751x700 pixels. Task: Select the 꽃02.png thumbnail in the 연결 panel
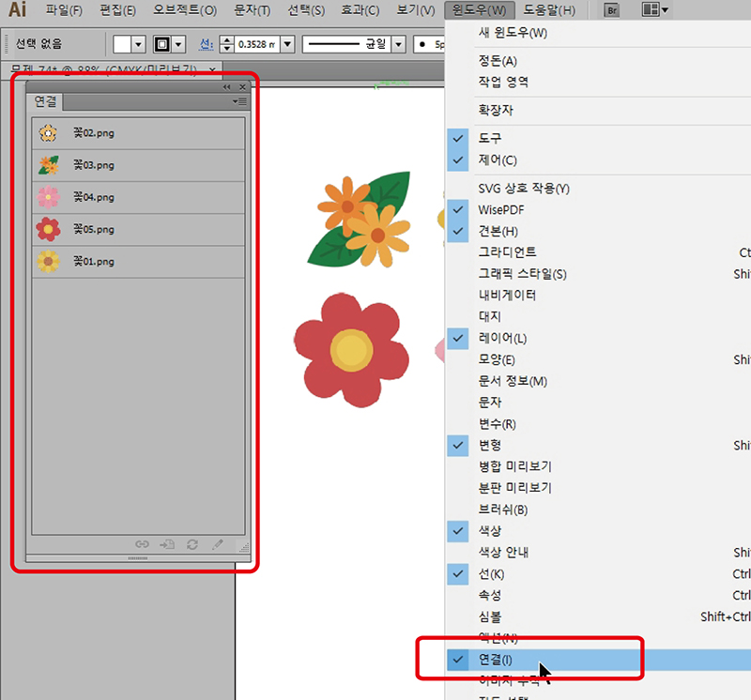coord(48,133)
